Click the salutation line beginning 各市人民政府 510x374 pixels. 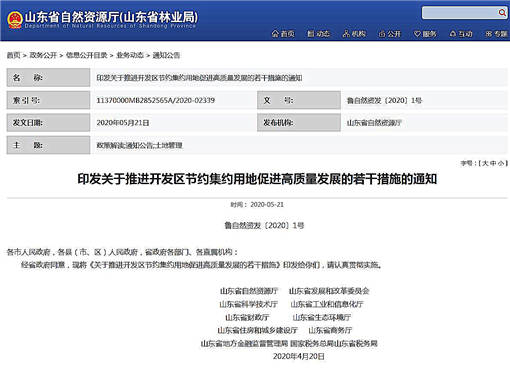[x=122, y=252]
